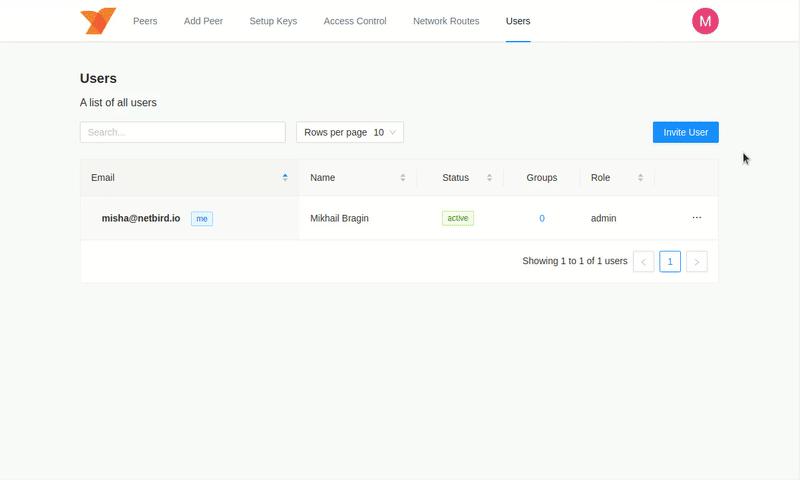Expand the Rows per page dropdown

350,132
